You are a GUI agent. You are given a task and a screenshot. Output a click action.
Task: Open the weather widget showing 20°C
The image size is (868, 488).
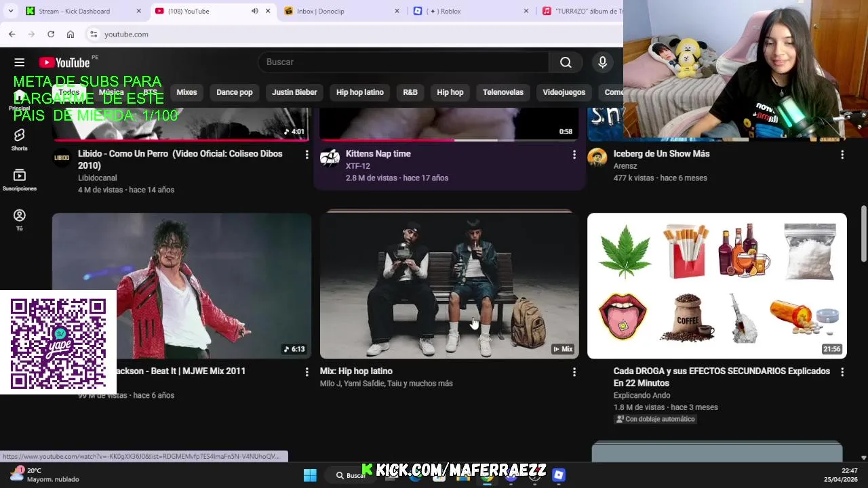[x=44, y=474]
